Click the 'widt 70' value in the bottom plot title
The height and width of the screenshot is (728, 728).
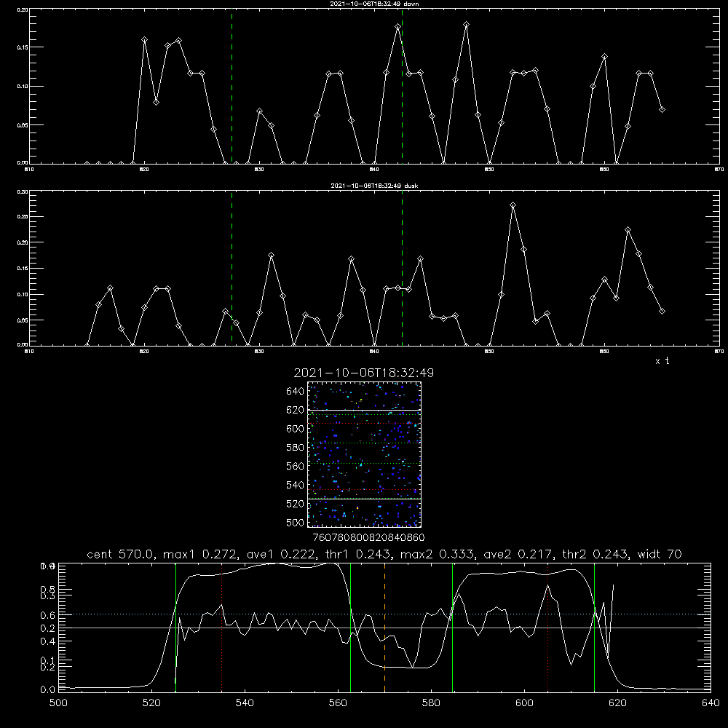(660, 554)
